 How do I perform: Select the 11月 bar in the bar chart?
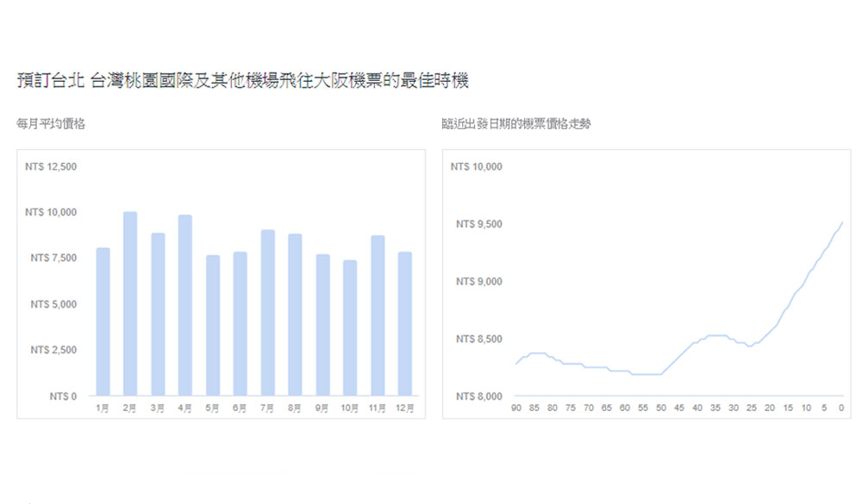coord(378,315)
